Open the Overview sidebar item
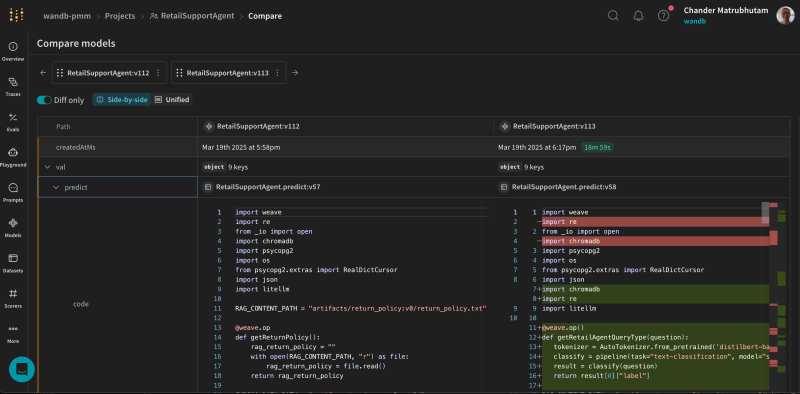This screenshot has height=394, width=800. pyautogui.click(x=13, y=52)
